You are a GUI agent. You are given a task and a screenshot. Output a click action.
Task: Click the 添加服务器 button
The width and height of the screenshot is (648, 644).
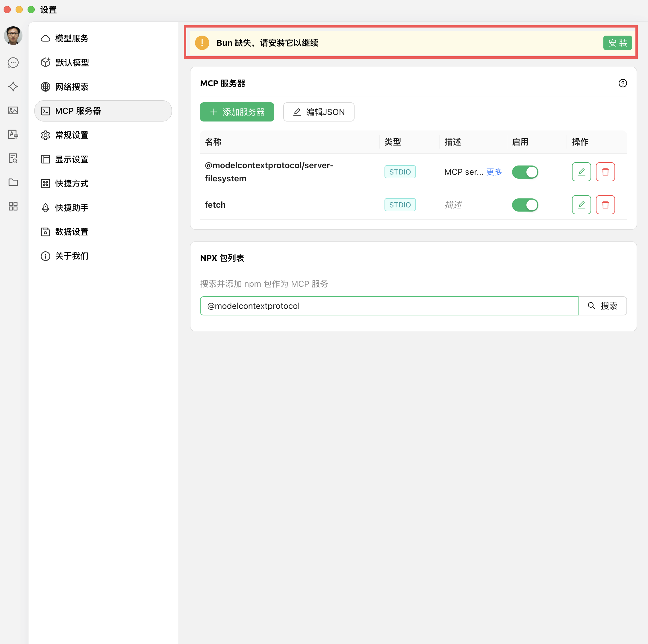(x=237, y=112)
